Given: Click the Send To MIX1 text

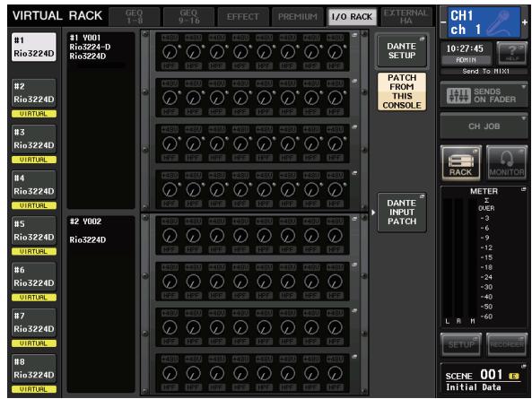Looking at the screenshot, I should 485,71.
